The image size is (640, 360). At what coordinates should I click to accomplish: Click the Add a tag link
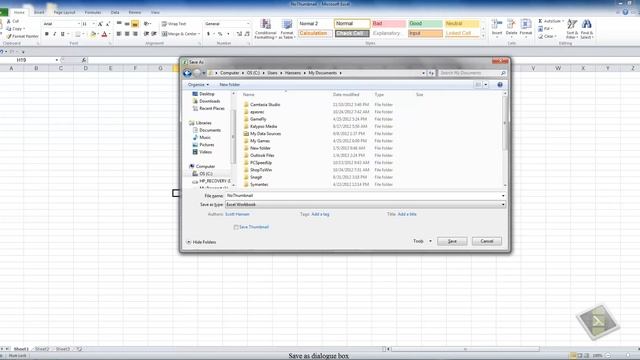pyautogui.click(x=320, y=214)
